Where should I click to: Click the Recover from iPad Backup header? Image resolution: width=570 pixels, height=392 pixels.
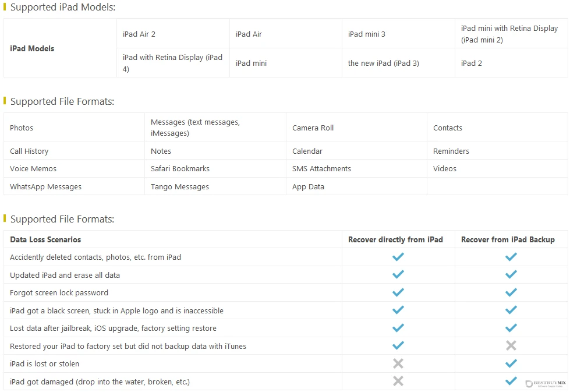point(508,239)
